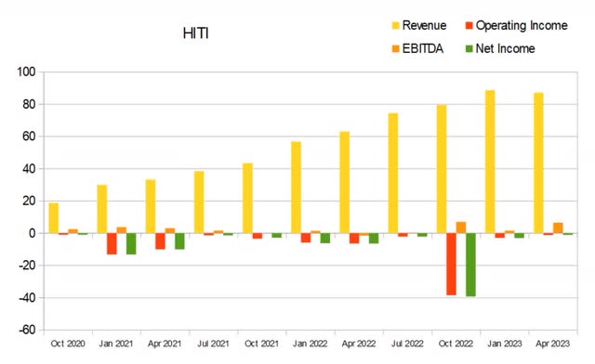Select the Jan 2023 axis label
The image size is (595, 364).
[x=504, y=344]
